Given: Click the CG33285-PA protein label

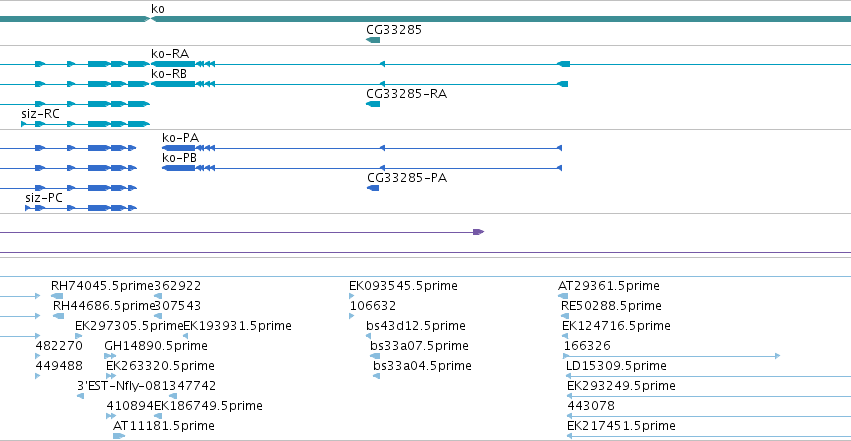Looking at the screenshot, I should 407,178.
